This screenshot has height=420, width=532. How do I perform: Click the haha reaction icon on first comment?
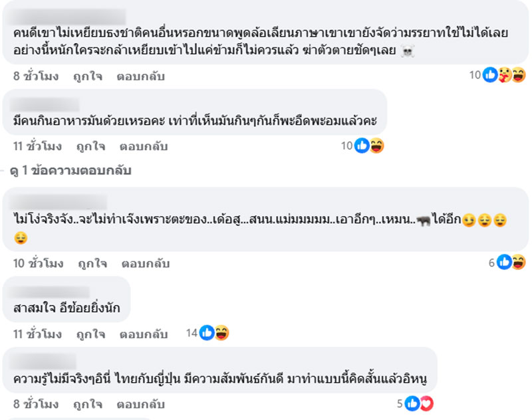tap(519, 74)
